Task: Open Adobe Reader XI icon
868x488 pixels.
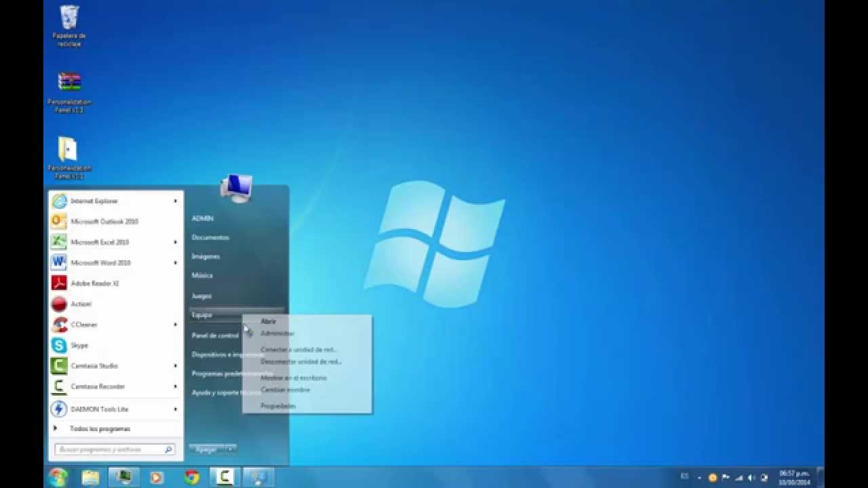Action: coord(60,283)
